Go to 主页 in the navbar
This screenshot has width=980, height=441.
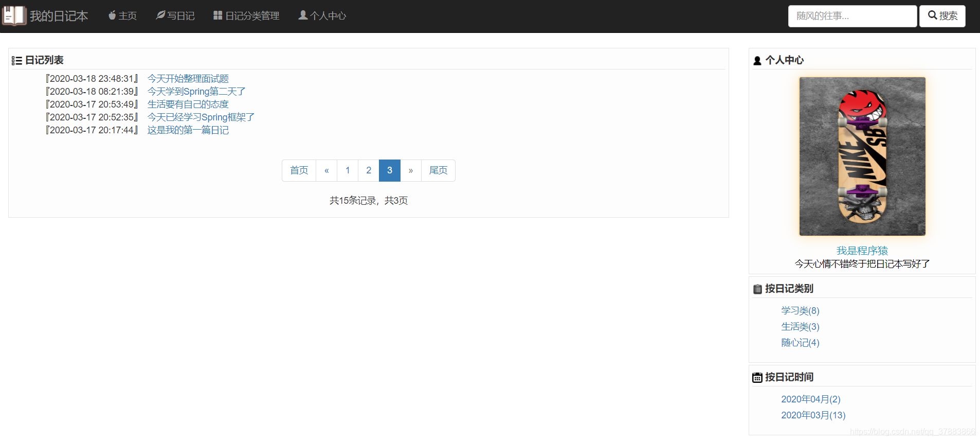tap(122, 16)
